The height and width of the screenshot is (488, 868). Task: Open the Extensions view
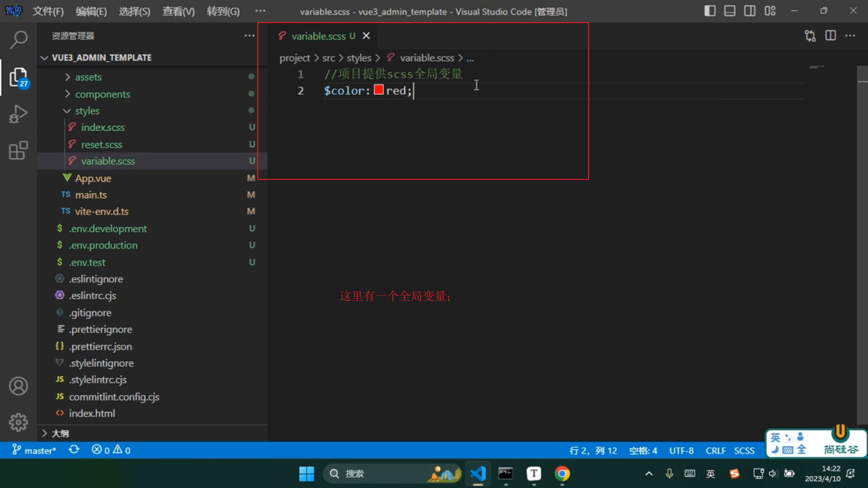(x=19, y=150)
